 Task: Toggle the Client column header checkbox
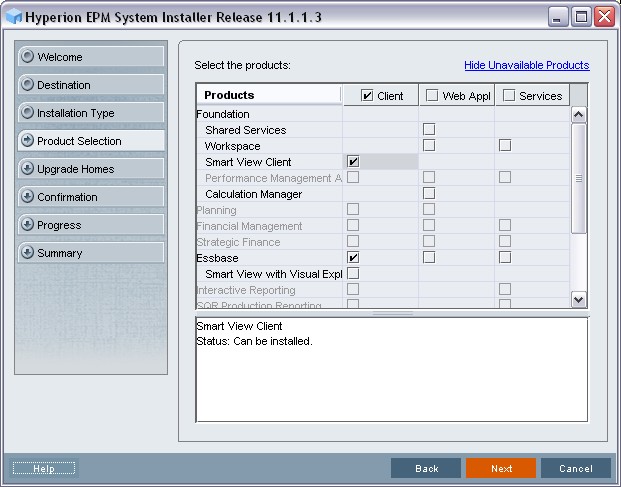tap(367, 95)
